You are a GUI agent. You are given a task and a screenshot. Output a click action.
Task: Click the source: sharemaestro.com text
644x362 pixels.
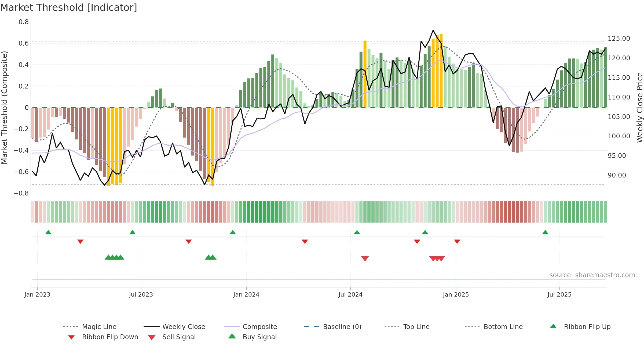[x=592, y=275]
